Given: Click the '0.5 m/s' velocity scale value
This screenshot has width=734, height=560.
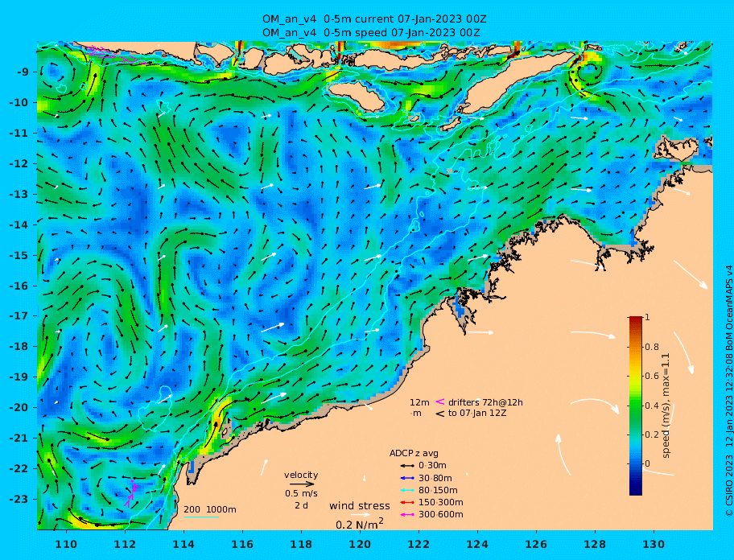Looking at the screenshot, I should pos(302,493).
